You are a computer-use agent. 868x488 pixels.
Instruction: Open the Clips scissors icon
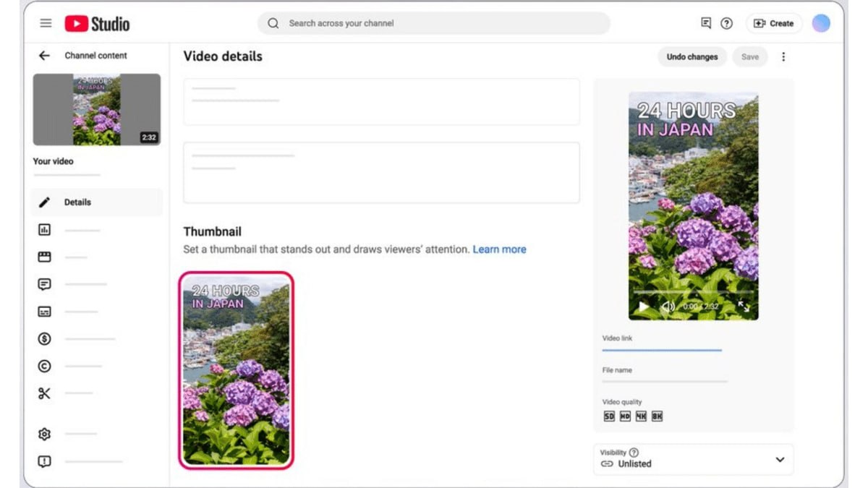(x=44, y=393)
